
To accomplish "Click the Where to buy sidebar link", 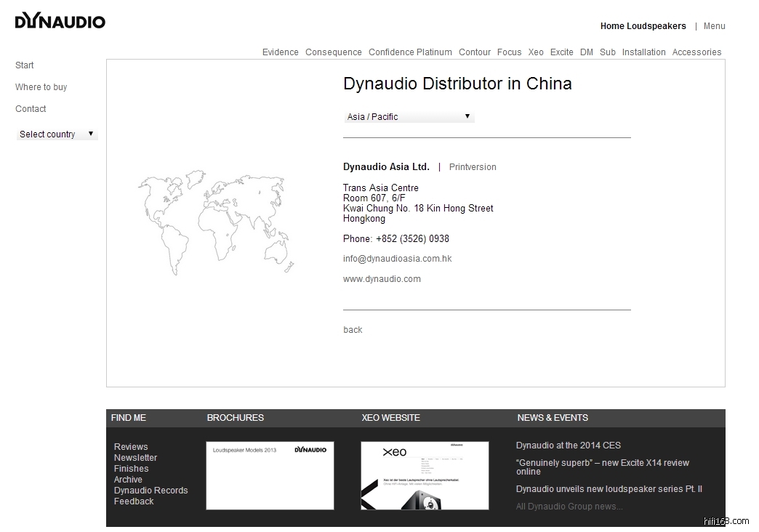I will click(x=41, y=87).
